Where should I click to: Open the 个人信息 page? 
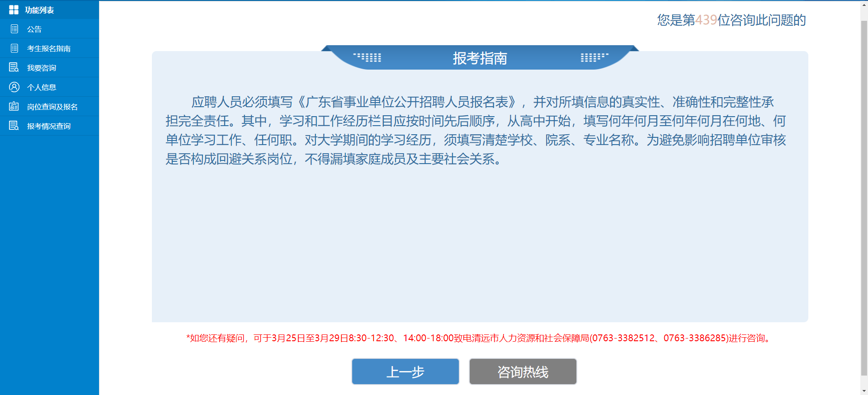click(x=42, y=88)
